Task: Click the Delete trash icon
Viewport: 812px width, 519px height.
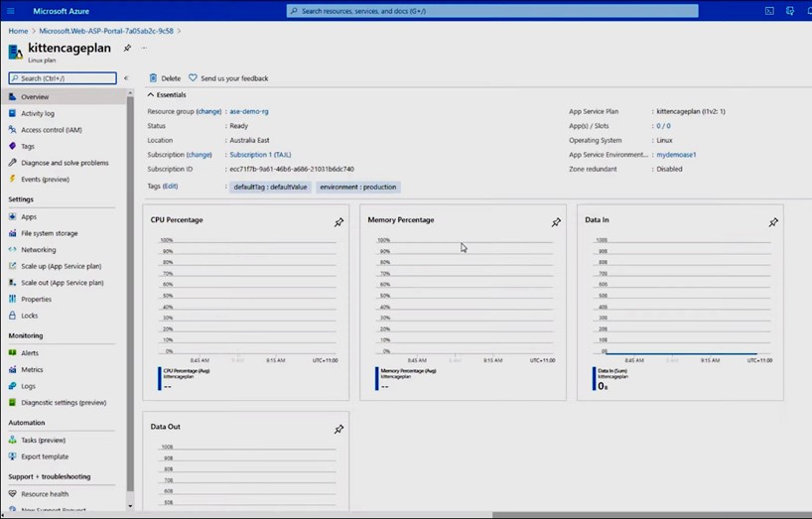Action: (153, 78)
